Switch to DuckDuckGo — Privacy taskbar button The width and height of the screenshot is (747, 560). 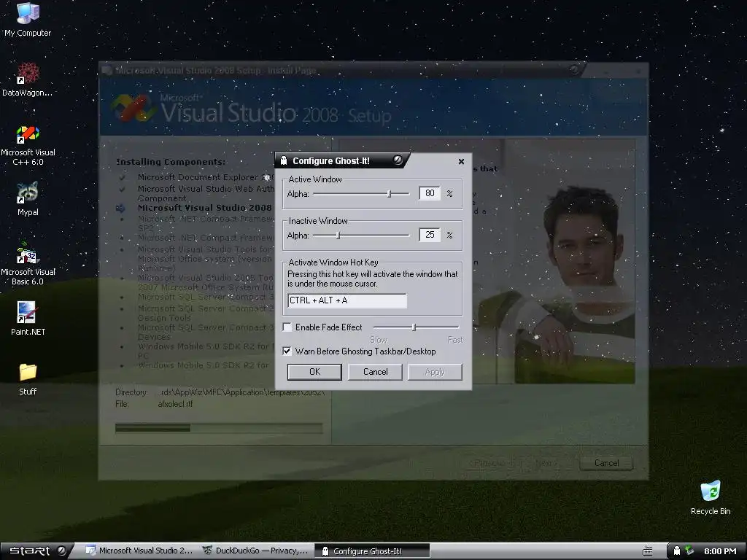click(255, 551)
